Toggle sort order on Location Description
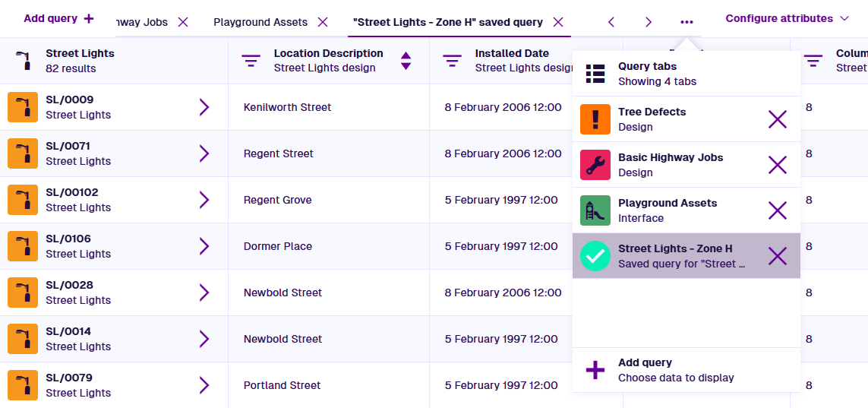Image resolution: width=868 pixels, height=408 pixels. pos(406,61)
